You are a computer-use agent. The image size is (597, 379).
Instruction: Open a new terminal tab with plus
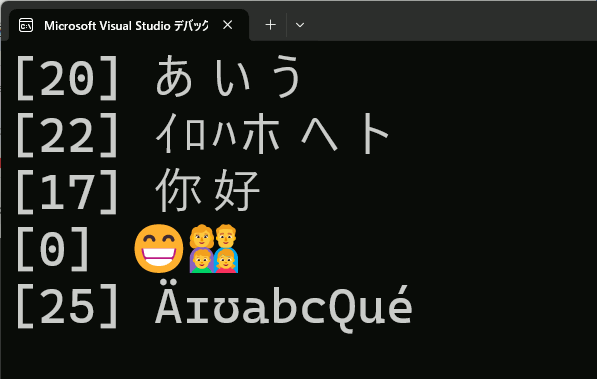270,25
